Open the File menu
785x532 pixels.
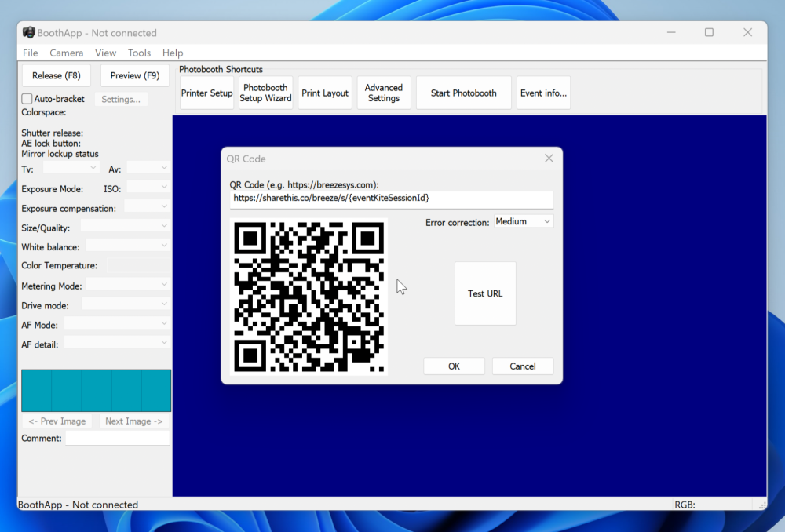pos(30,53)
